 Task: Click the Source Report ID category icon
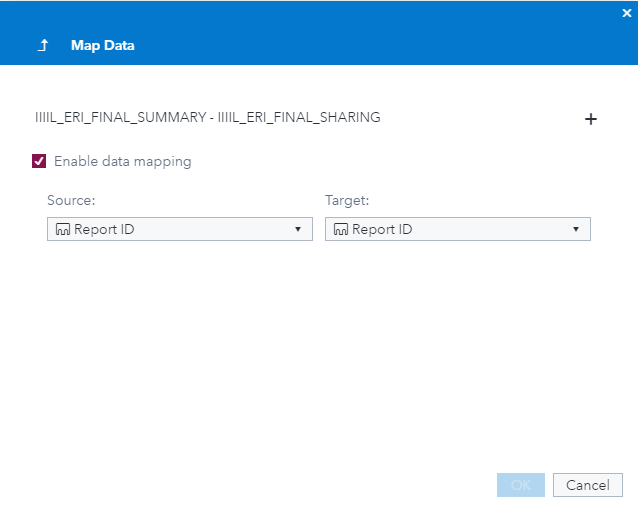pos(62,230)
